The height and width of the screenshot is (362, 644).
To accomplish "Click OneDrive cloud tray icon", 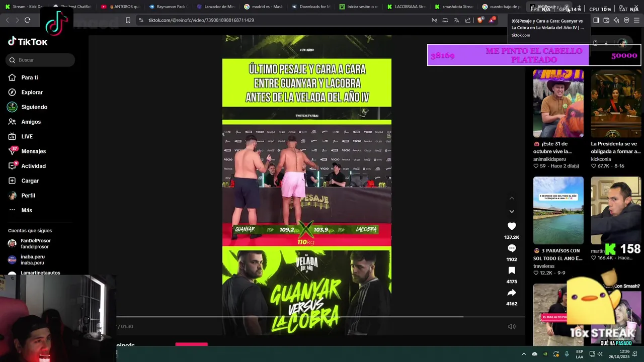I will click(x=534, y=354).
